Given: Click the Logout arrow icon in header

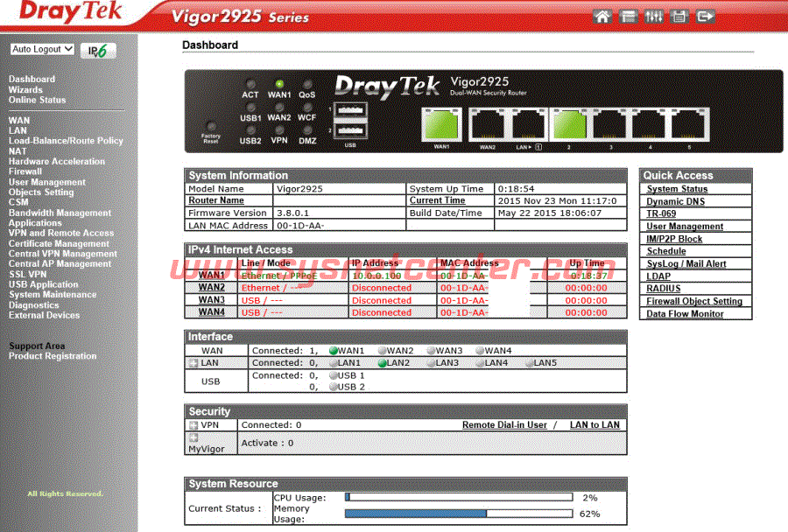Looking at the screenshot, I should pyautogui.click(x=706, y=16).
